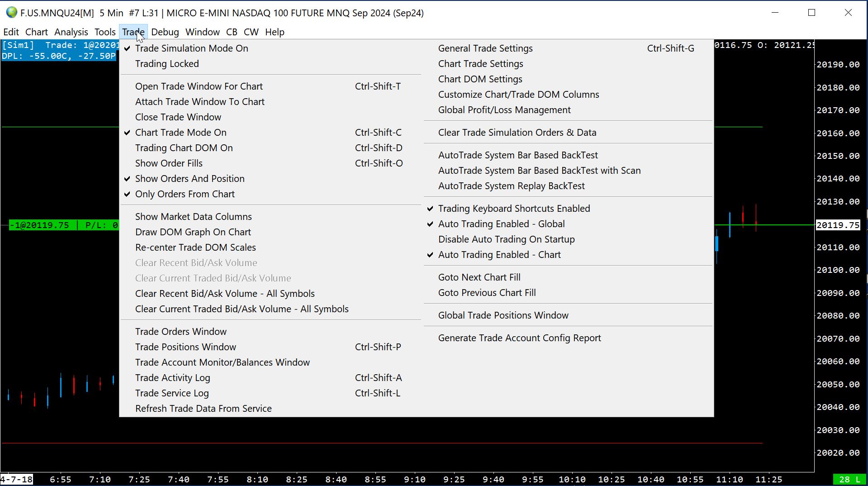Open General Trade Settings
Image resolution: width=868 pixels, height=486 pixels.
[485, 48]
